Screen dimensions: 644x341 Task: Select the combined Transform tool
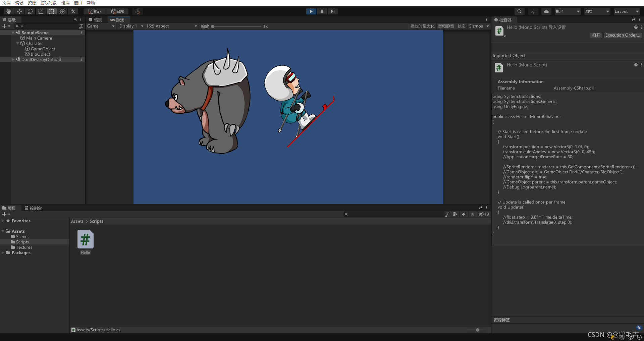(x=62, y=11)
